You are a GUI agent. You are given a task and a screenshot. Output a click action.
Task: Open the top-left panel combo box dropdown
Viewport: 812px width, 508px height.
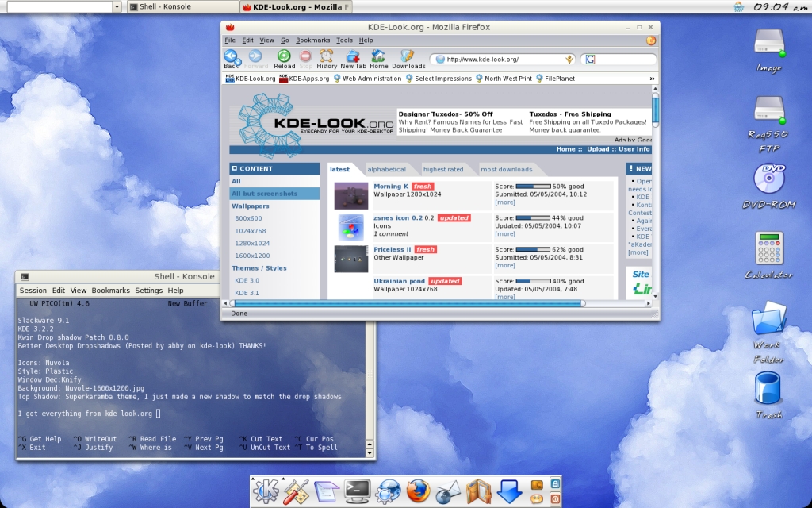(x=117, y=6)
